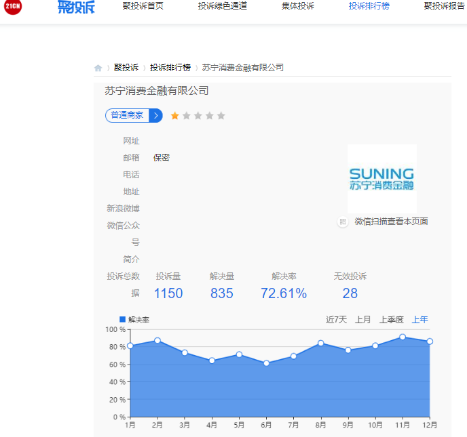Select 投诉排行榜 in top navigation
467x437 pixels.
click(x=369, y=6)
